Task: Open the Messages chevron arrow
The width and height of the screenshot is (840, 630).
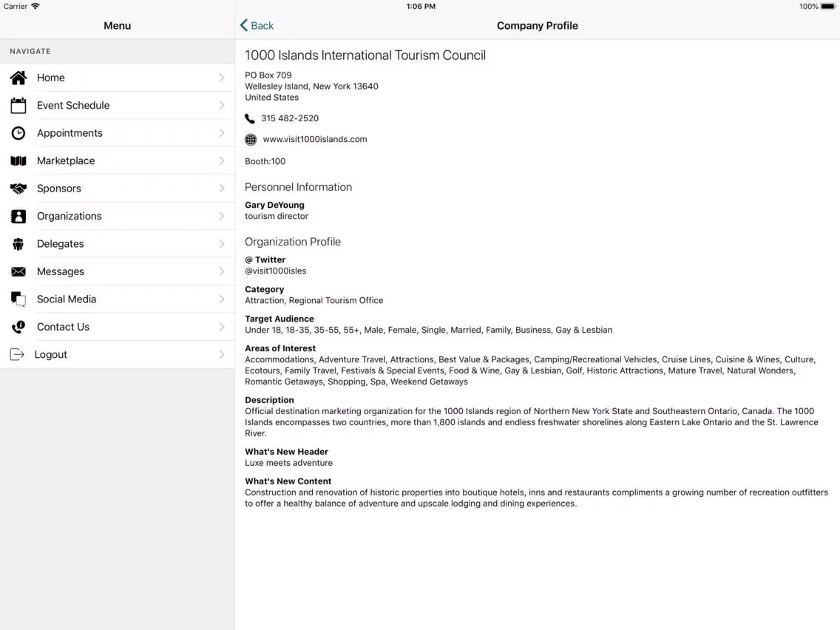Action: pos(221,271)
